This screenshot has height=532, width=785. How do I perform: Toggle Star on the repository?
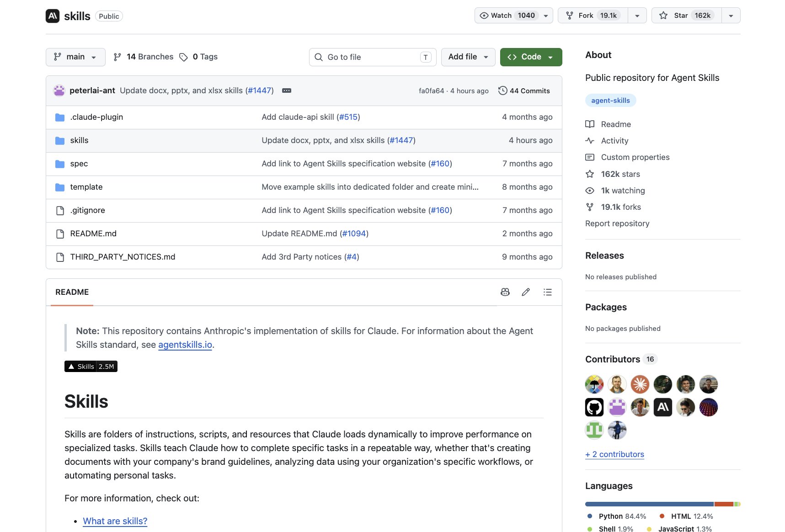click(687, 16)
